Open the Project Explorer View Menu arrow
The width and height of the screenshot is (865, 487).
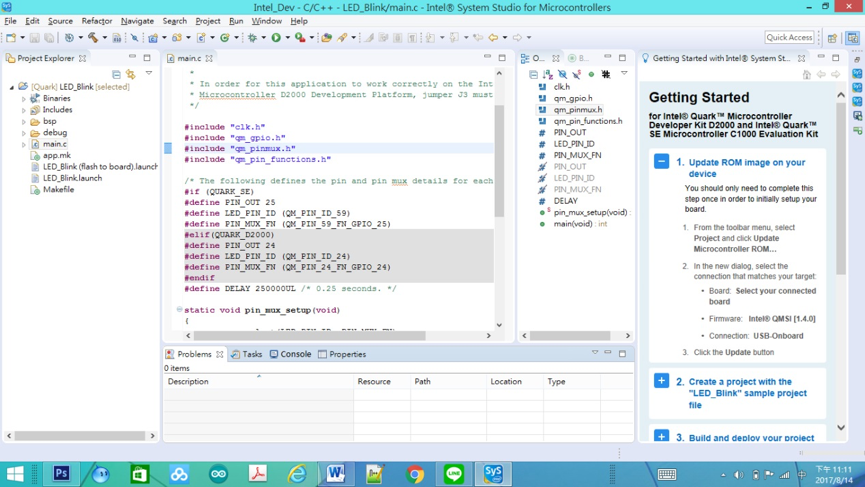pos(149,73)
